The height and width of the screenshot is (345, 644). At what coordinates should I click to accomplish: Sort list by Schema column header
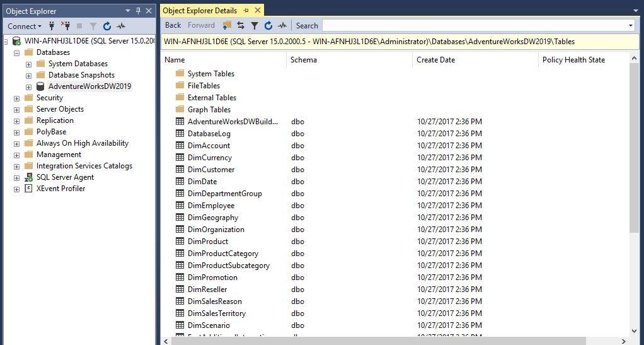(304, 60)
